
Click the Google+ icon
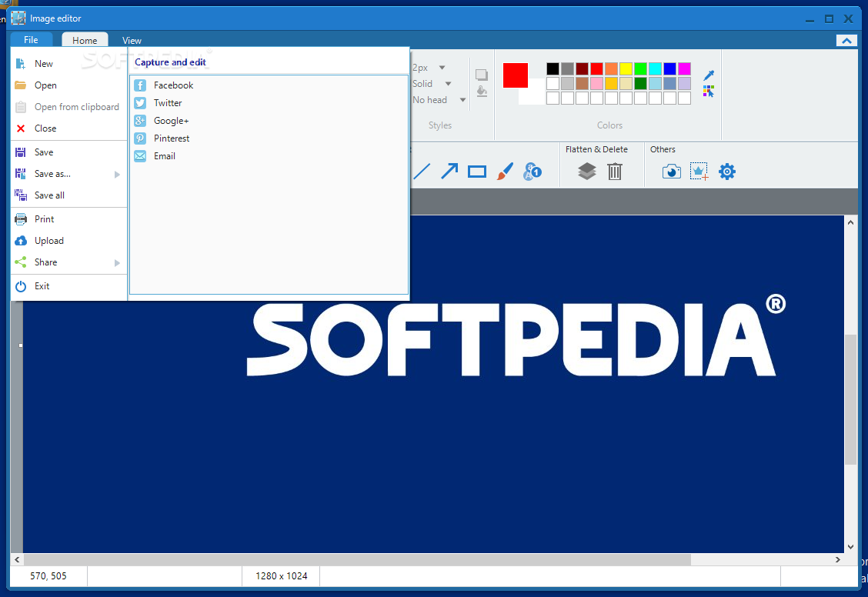coord(140,121)
